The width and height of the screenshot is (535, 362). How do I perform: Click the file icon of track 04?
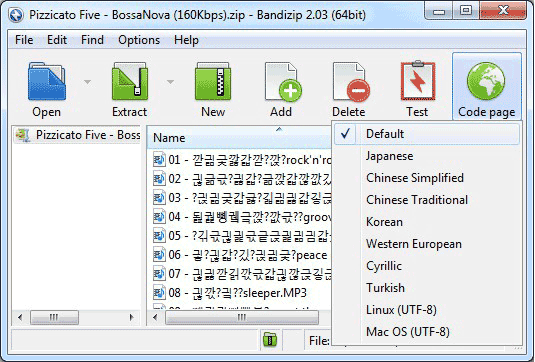(159, 217)
